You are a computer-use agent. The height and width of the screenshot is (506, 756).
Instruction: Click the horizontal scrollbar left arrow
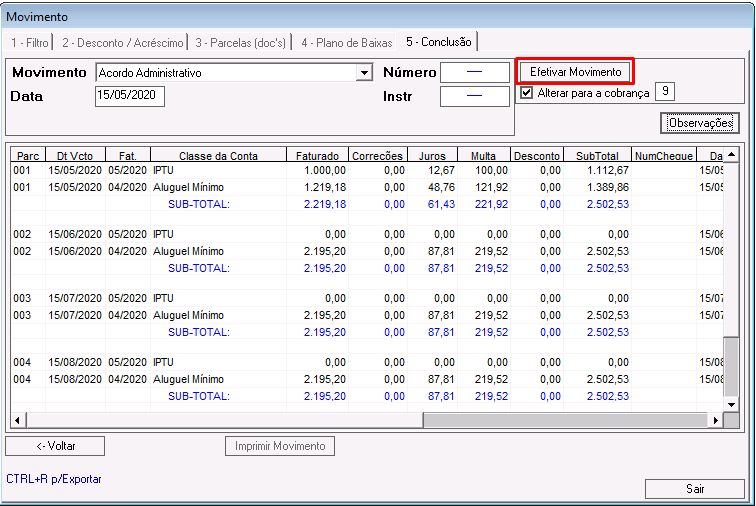click(x=18, y=420)
